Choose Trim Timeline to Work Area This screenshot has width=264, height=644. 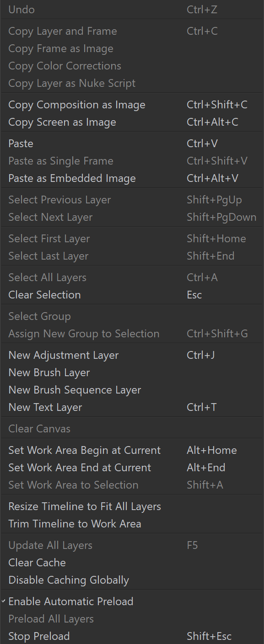(x=132, y=524)
